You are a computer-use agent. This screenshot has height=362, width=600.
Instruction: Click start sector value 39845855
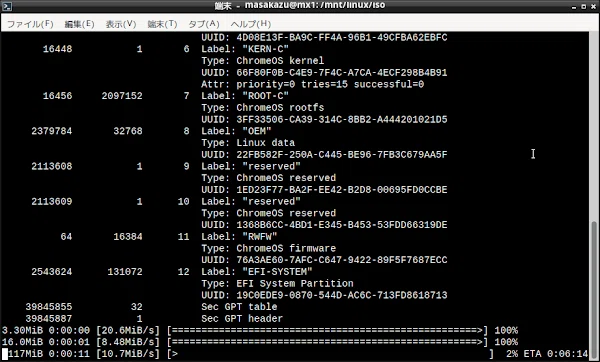tap(49, 307)
